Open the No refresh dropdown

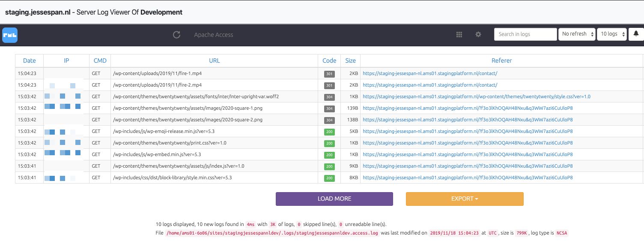tap(577, 34)
